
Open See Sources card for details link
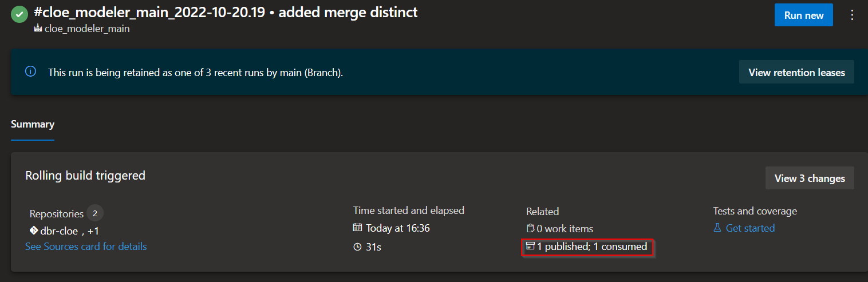[86, 247]
